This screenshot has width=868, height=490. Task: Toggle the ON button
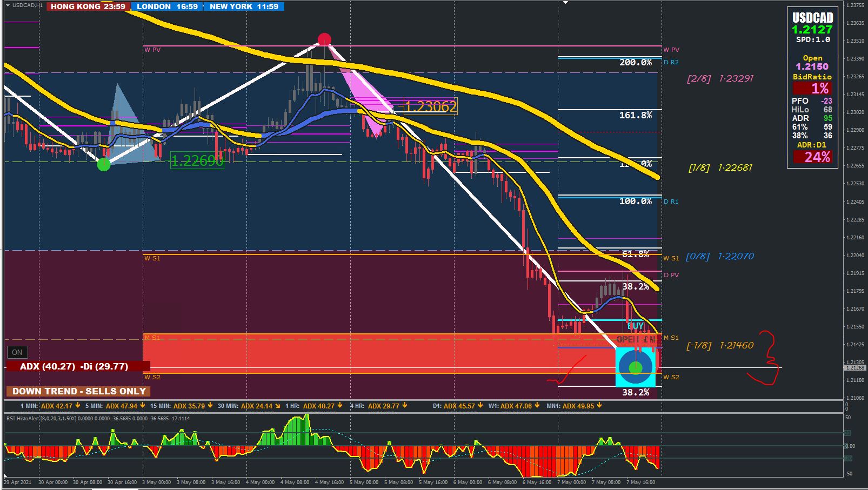(17, 352)
